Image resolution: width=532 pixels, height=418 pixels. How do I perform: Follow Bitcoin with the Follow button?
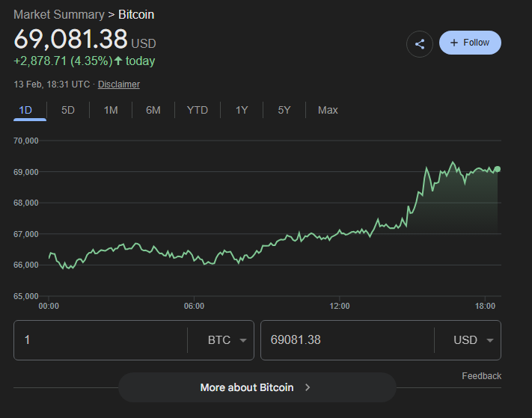470,43
